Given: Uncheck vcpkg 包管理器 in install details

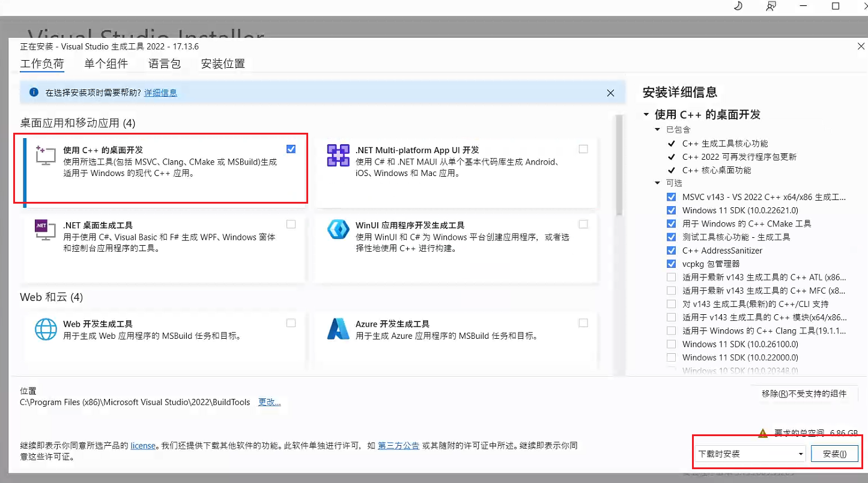Looking at the screenshot, I should pos(671,264).
